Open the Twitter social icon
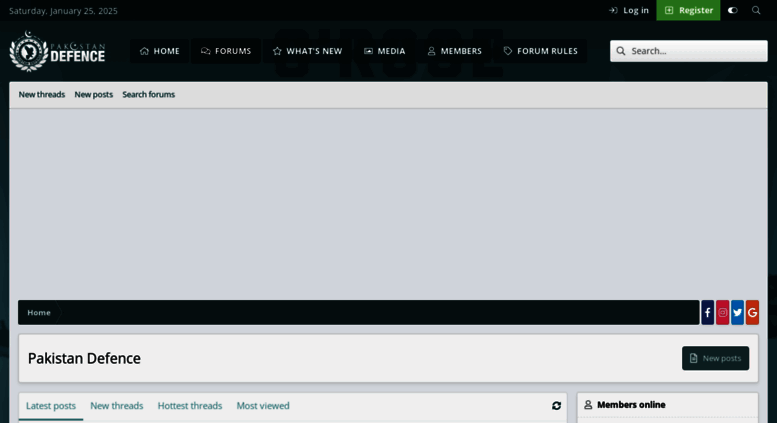 coord(737,313)
